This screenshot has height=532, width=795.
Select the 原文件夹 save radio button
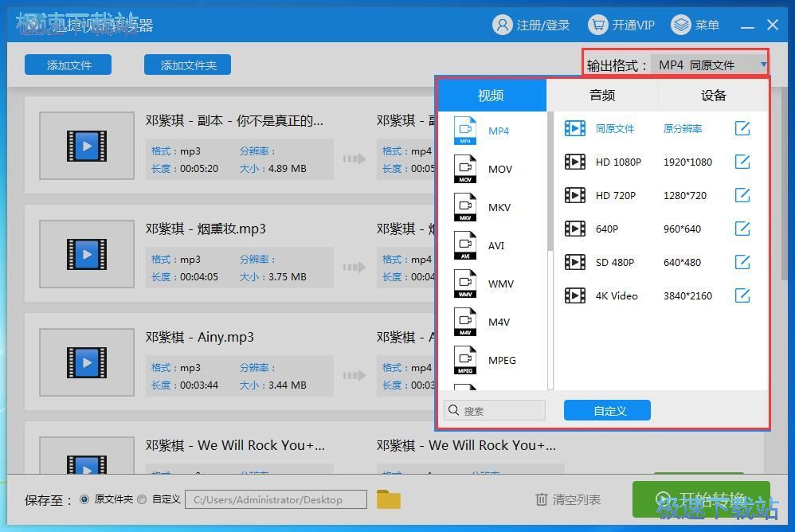86,499
